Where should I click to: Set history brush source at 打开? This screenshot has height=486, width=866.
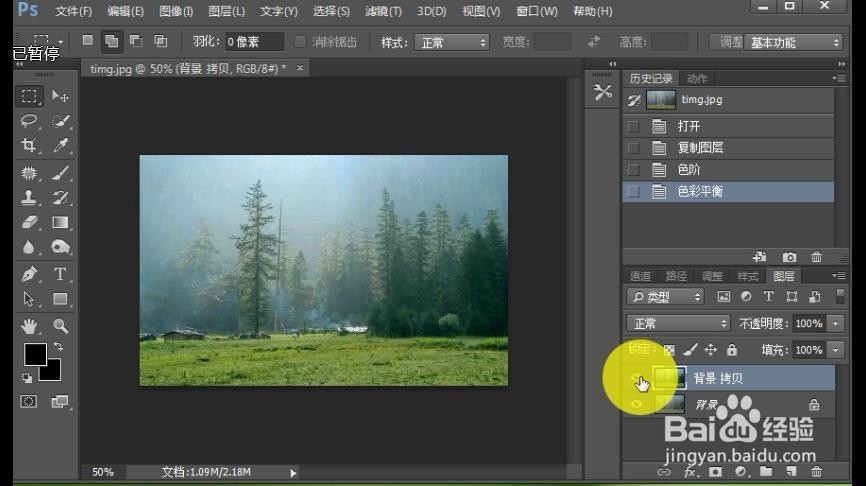click(633, 126)
